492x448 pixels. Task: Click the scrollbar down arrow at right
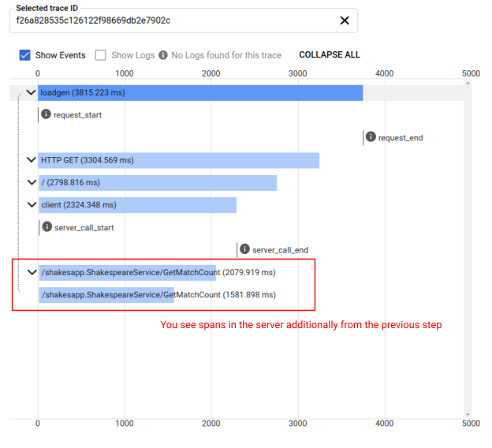pos(468,413)
